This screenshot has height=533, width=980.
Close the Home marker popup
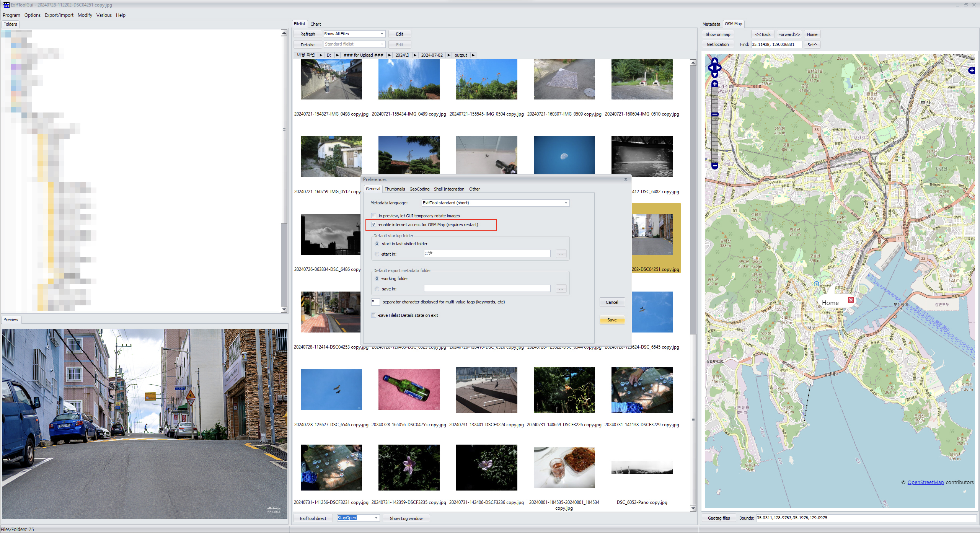(x=851, y=300)
